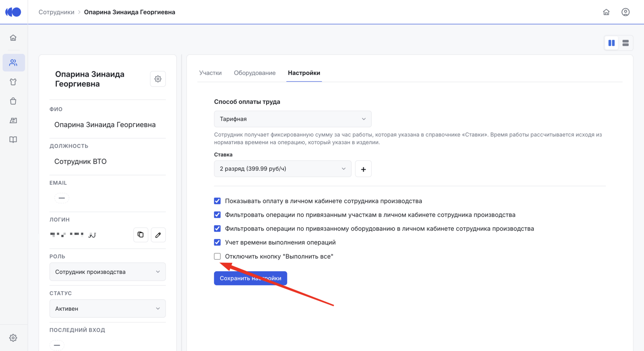Open the rate dropdown showing 2 разряд
Screen dimensions: 644x351
[283, 169]
